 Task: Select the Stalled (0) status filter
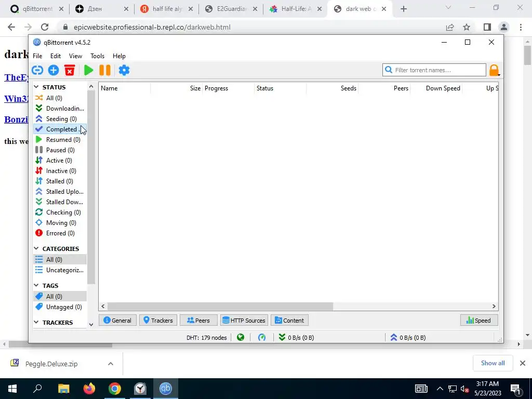click(60, 181)
